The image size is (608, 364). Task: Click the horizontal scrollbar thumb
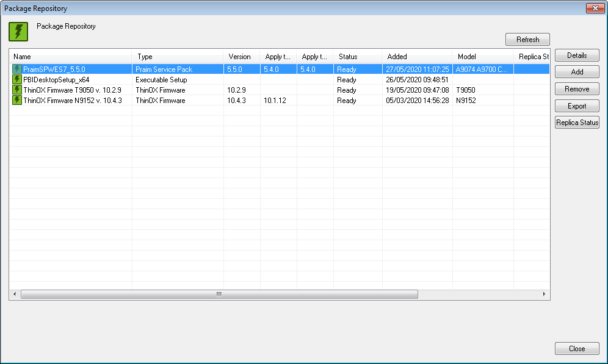pyautogui.click(x=220, y=294)
